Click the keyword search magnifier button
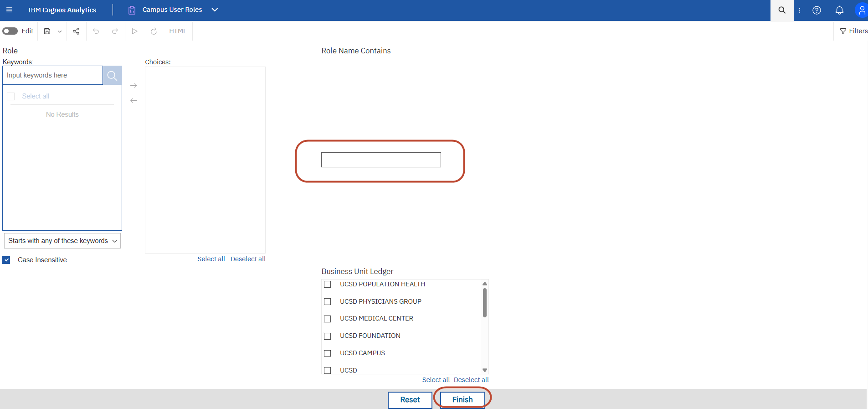Image resolution: width=868 pixels, height=409 pixels. tap(112, 76)
